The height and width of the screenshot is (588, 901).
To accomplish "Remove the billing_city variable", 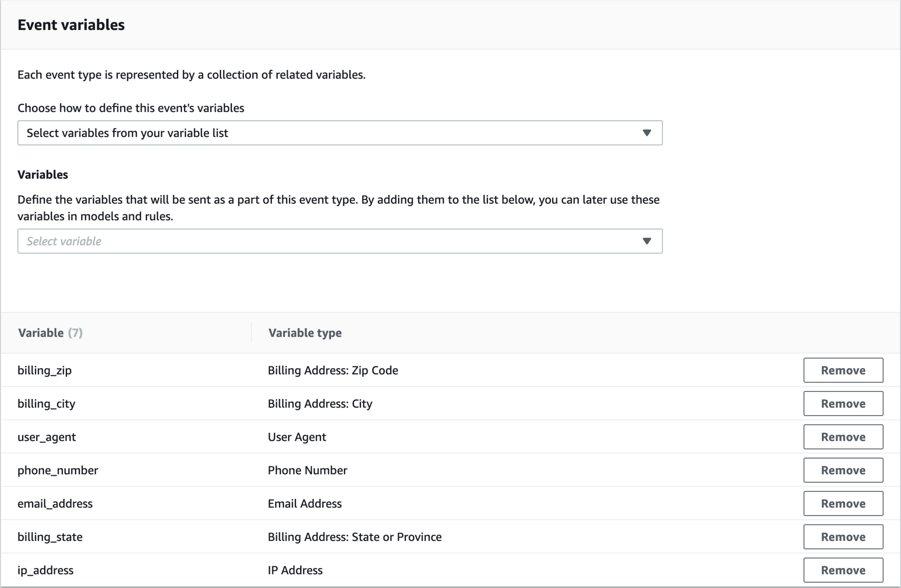I will coord(843,403).
